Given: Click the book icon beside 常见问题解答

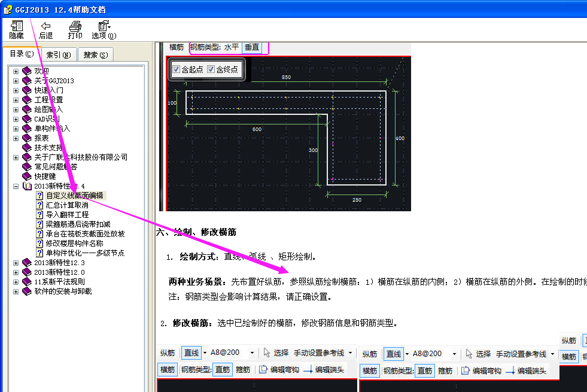Looking at the screenshot, I should point(26,166).
